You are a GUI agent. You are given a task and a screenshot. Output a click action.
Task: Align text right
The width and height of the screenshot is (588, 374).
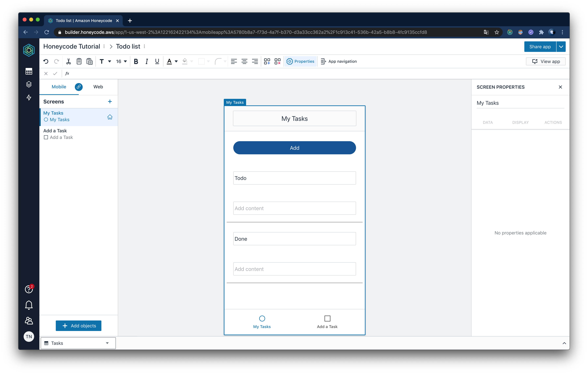tap(255, 61)
